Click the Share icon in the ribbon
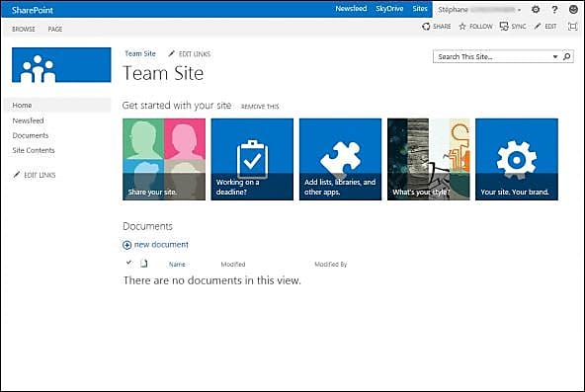The height and width of the screenshot is (392, 585). (426, 27)
